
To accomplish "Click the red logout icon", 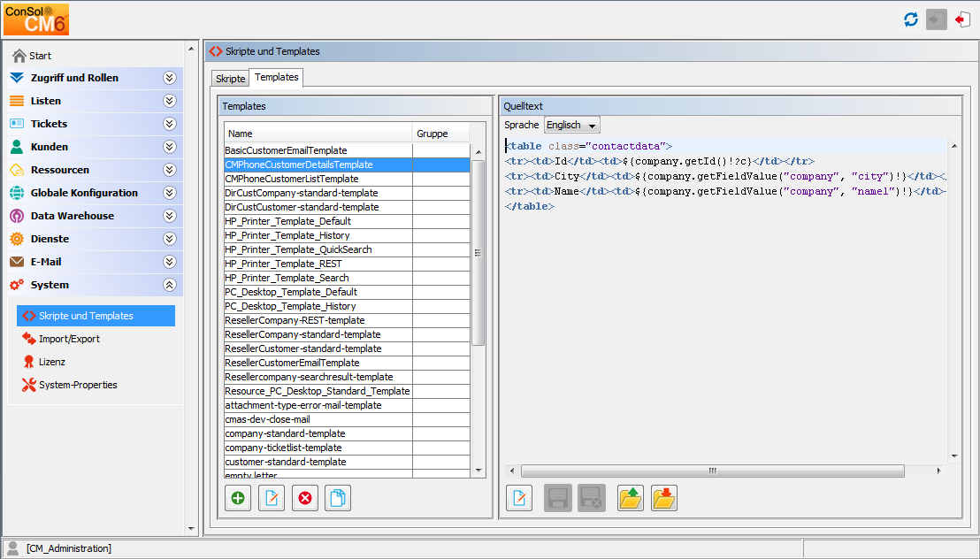I will [962, 19].
